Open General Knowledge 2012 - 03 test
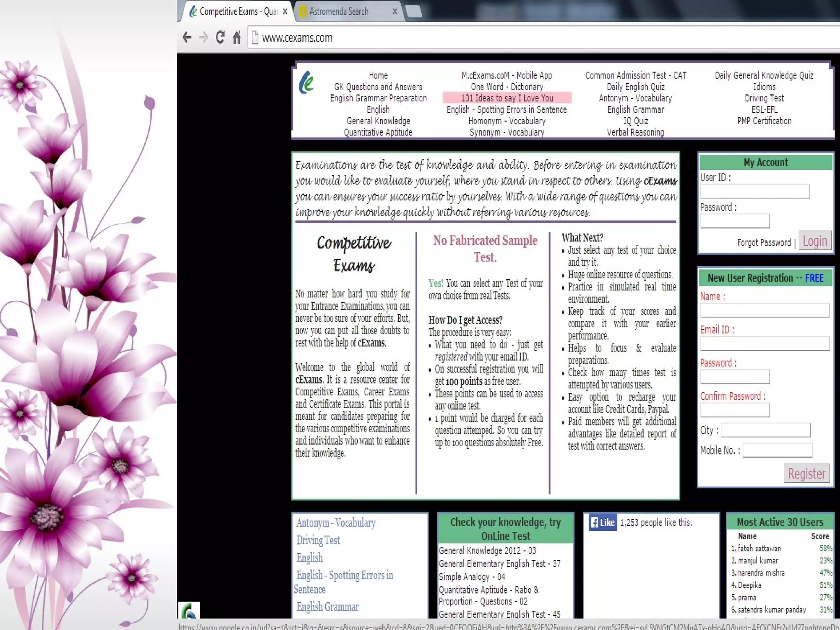This screenshot has height=630, width=840. [487, 550]
